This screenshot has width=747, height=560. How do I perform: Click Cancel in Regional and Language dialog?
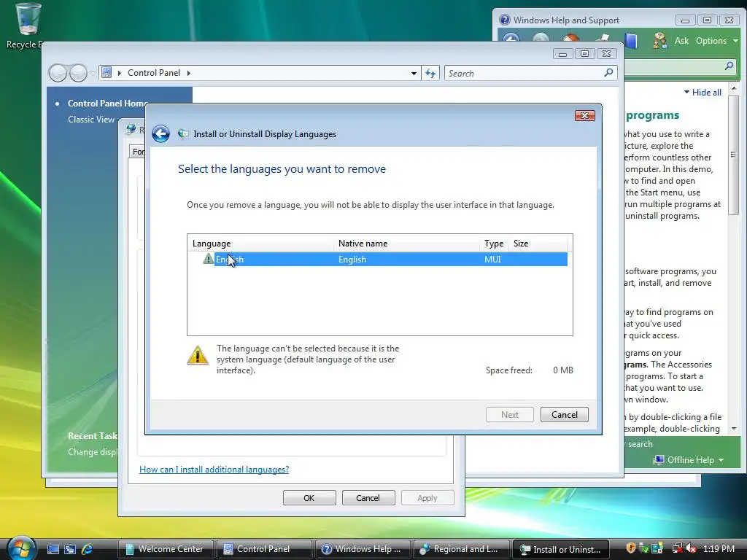[x=368, y=497]
